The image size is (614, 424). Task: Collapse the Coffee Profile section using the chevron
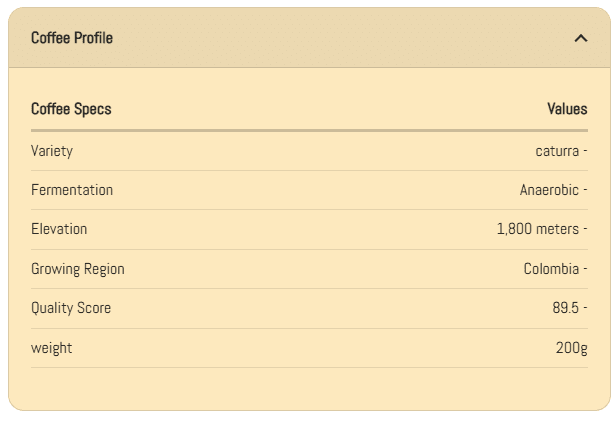[581, 38]
